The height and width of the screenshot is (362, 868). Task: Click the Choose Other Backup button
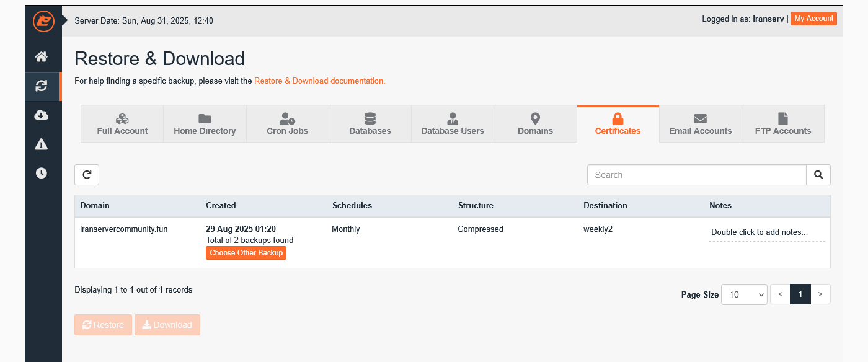[x=246, y=253]
